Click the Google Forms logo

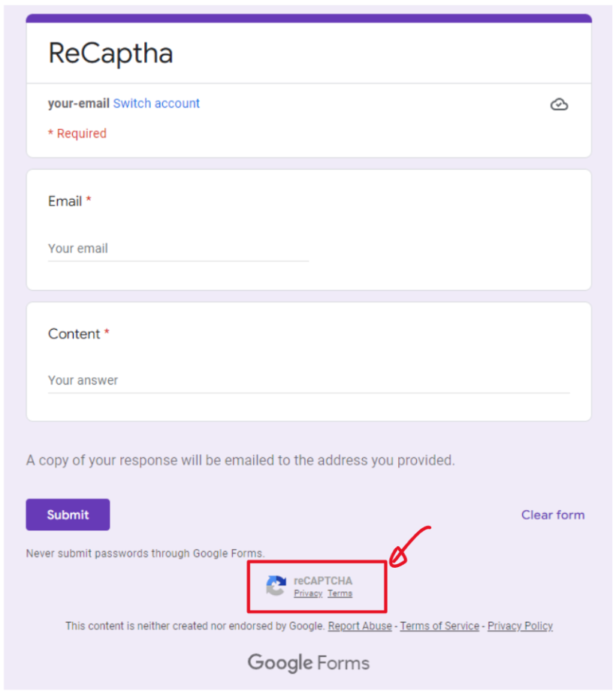308,663
